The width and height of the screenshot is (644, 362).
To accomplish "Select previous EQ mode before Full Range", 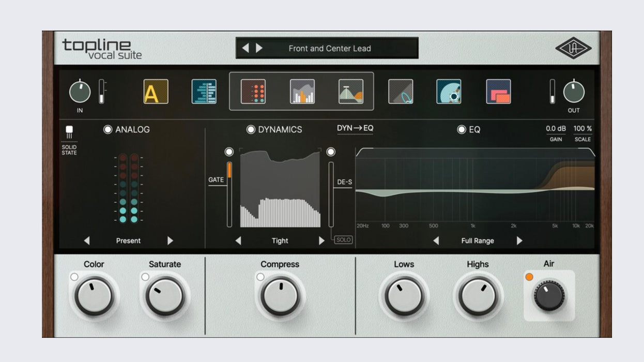I will [x=436, y=240].
